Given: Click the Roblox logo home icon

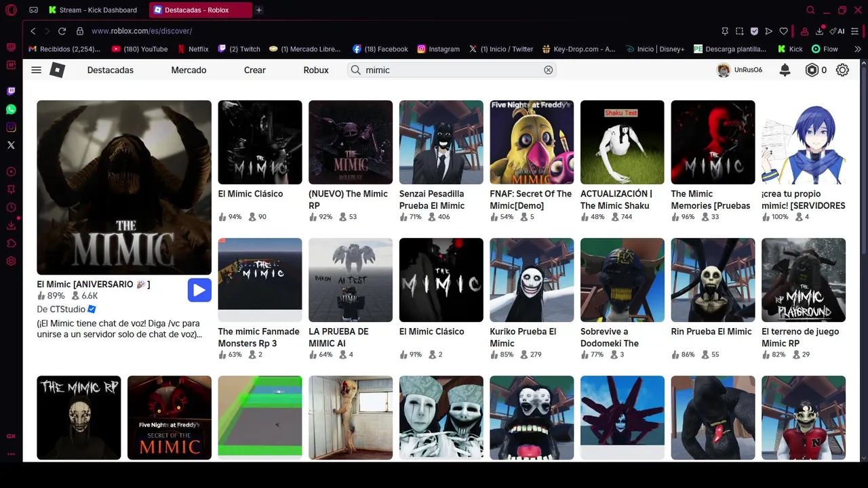Looking at the screenshot, I should click(58, 70).
